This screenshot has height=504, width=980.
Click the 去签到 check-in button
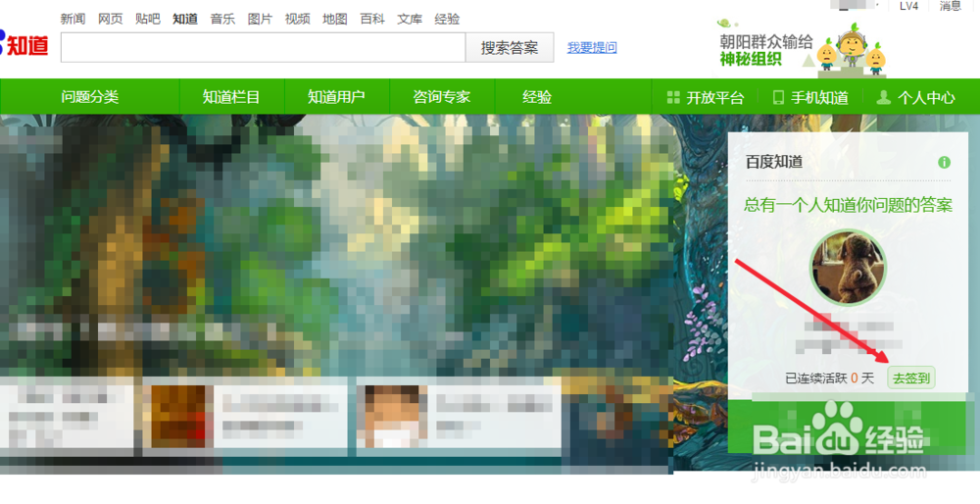[x=910, y=378]
